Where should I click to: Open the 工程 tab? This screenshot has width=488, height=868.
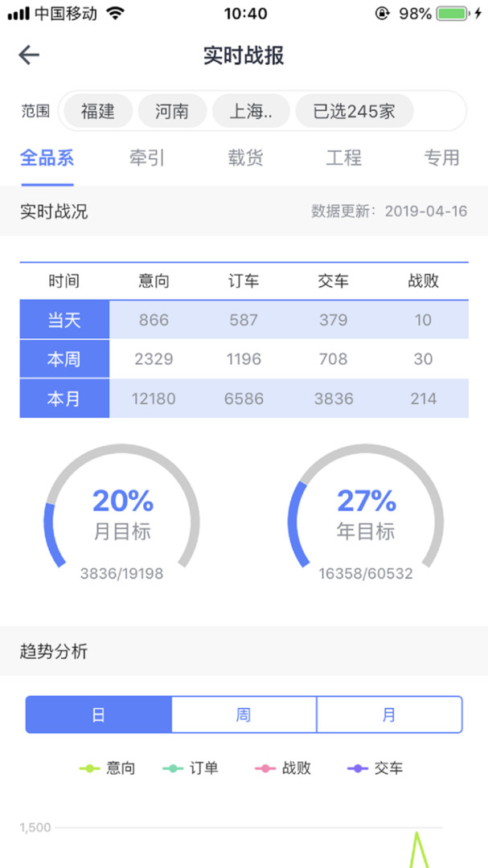[x=343, y=158]
